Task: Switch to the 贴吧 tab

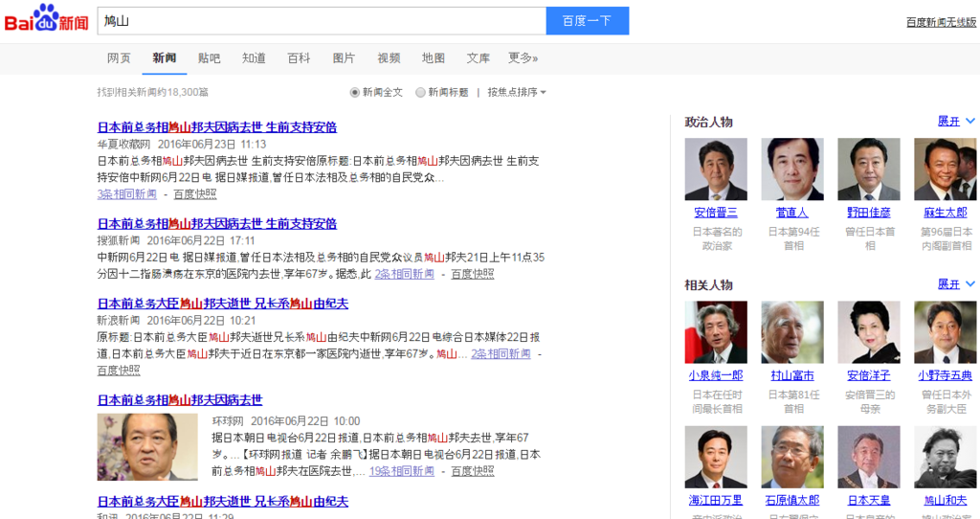Action: pyautogui.click(x=209, y=58)
